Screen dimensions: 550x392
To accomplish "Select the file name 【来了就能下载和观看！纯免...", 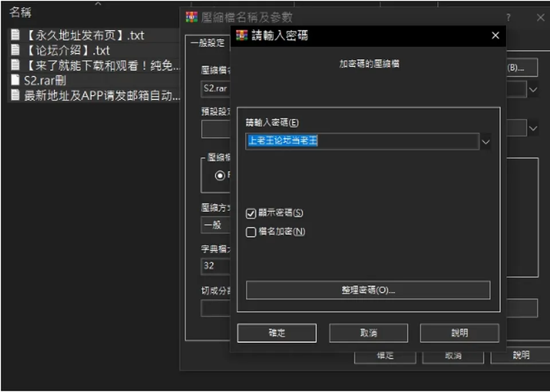I will pos(103,65).
